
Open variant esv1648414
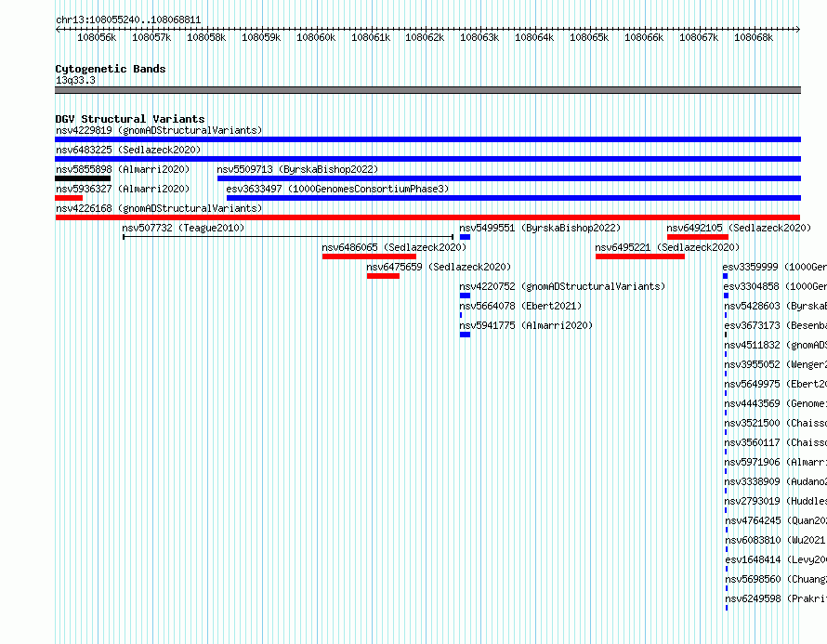coord(776,559)
